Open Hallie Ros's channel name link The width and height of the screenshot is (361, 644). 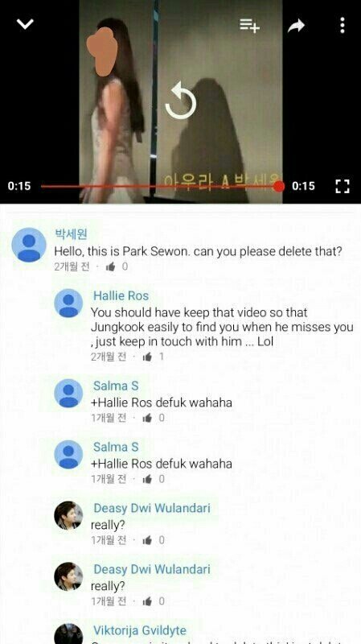coord(121,295)
